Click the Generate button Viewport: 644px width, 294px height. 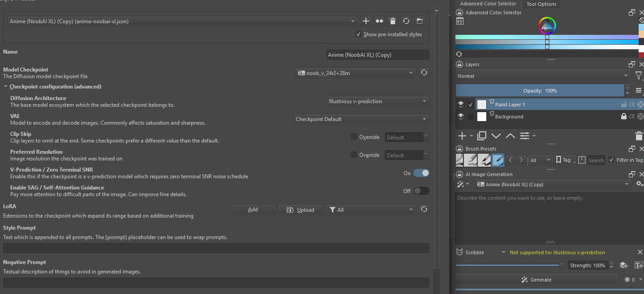point(536,280)
